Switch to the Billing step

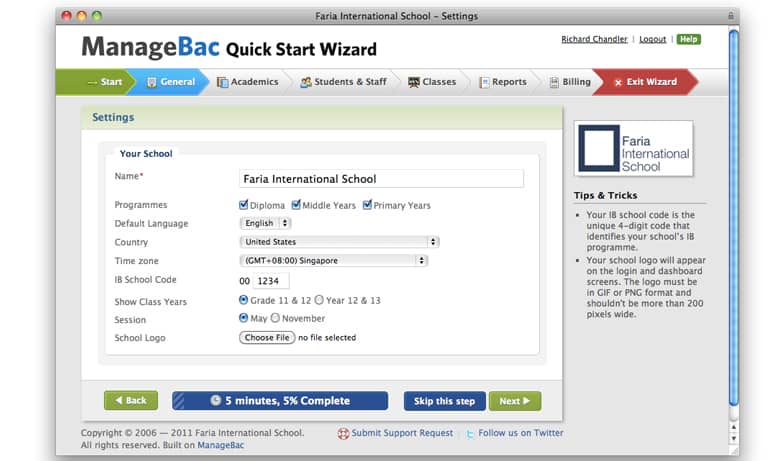[x=570, y=82]
